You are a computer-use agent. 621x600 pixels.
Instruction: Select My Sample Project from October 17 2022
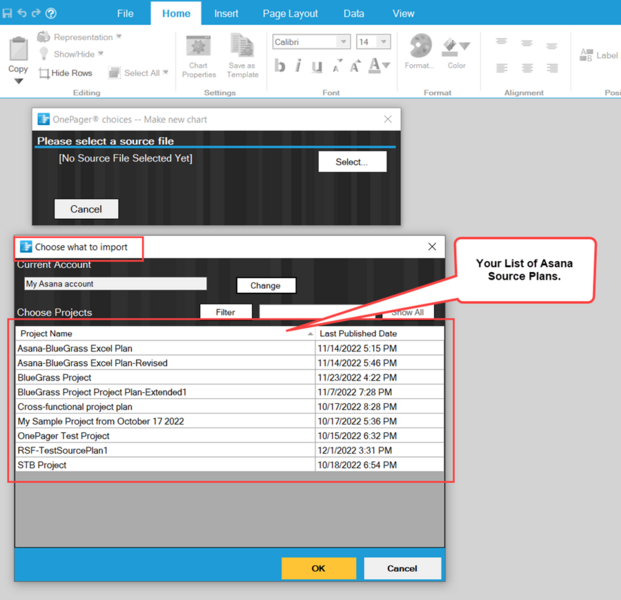point(230,421)
